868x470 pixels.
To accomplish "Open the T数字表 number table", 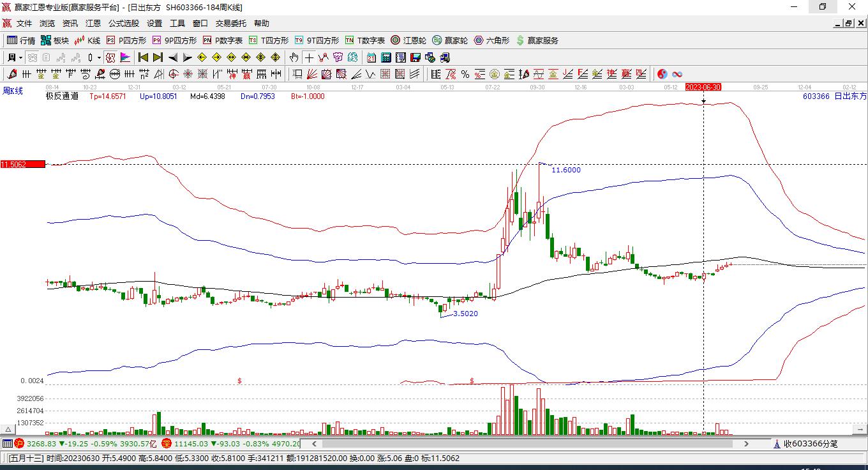I will (365, 40).
